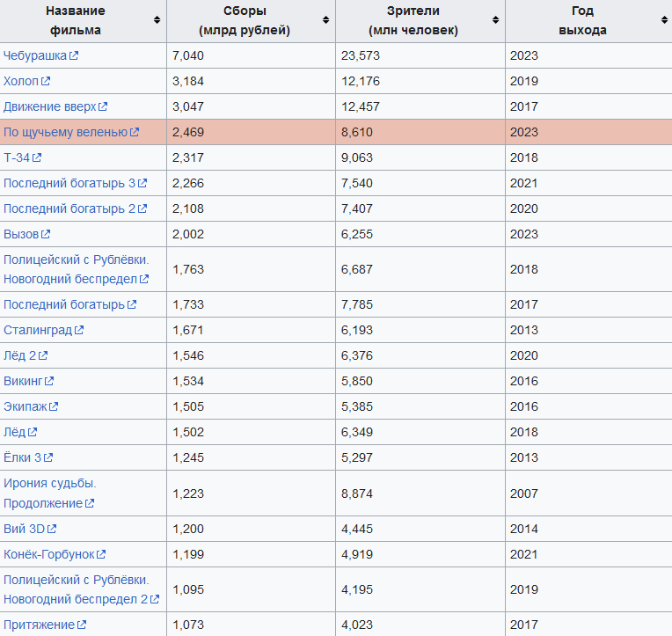
Task: Open the Экипаж film link
Action: 26,406
